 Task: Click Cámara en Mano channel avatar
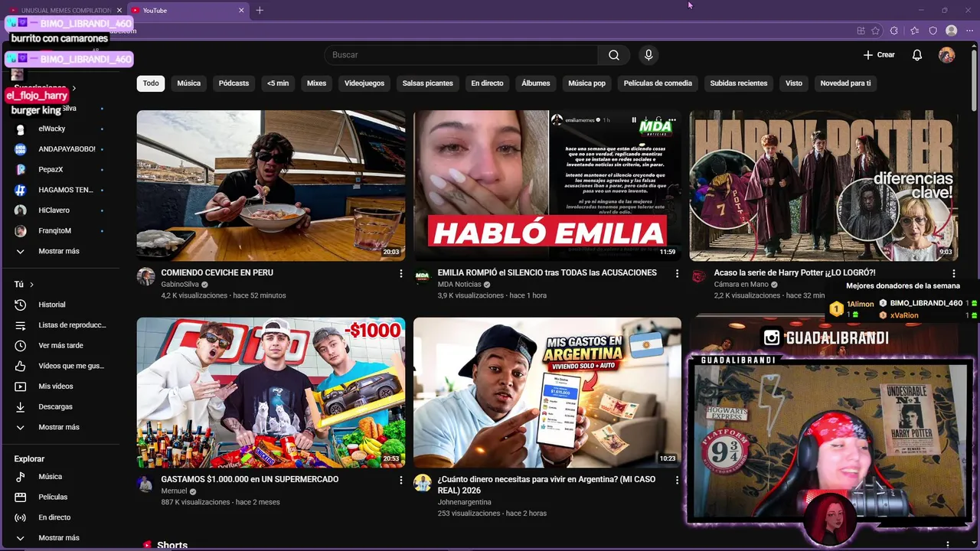(699, 276)
